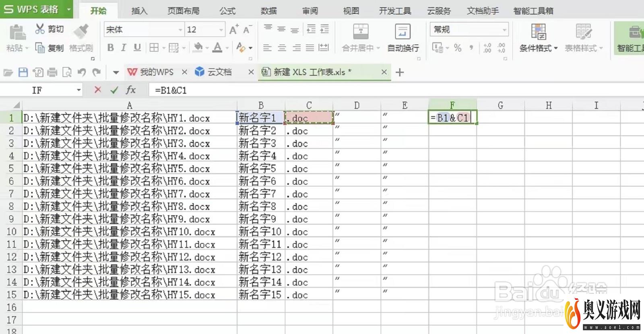Add a new document tab
Image resolution: width=644 pixels, height=334 pixels.
click(x=400, y=72)
